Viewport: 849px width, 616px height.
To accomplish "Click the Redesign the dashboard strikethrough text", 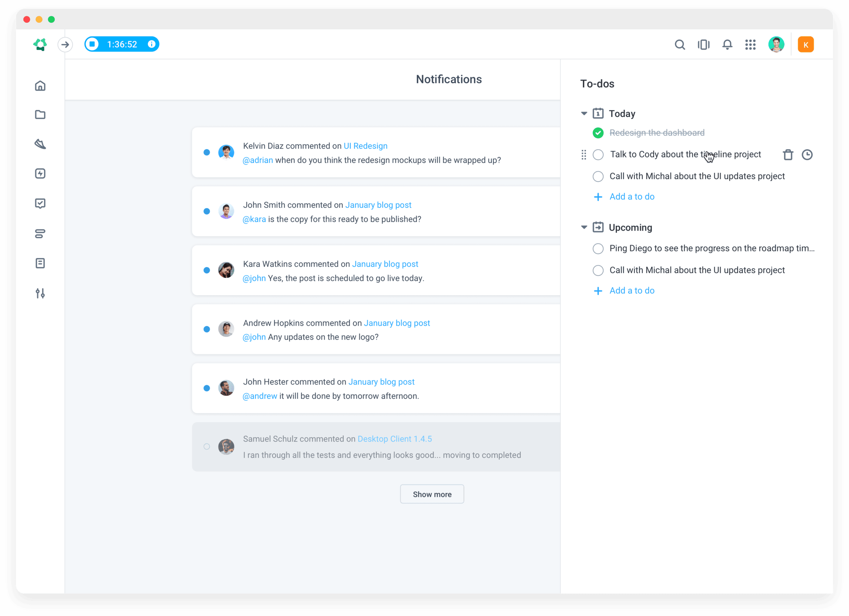I will (657, 133).
